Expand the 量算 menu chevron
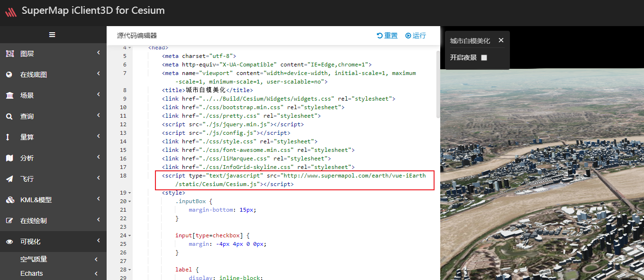 tap(99, 136)
